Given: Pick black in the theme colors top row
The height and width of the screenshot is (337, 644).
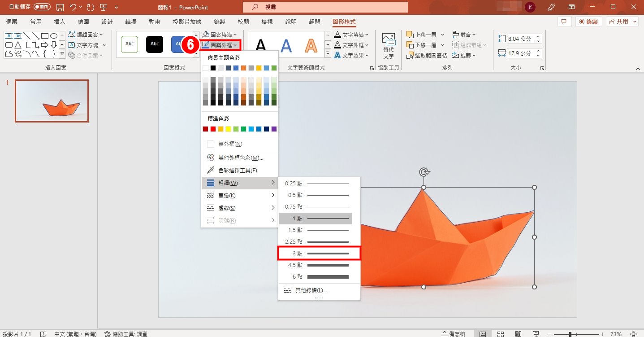Looking at the screenshot, I should click(213, 68).
